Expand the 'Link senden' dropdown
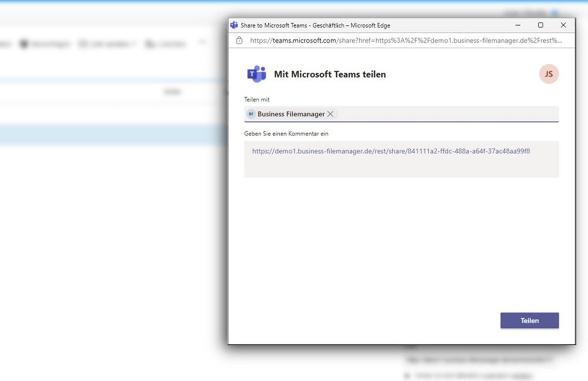Viewport: 588px width, 381px height. (x=108, y=44)
